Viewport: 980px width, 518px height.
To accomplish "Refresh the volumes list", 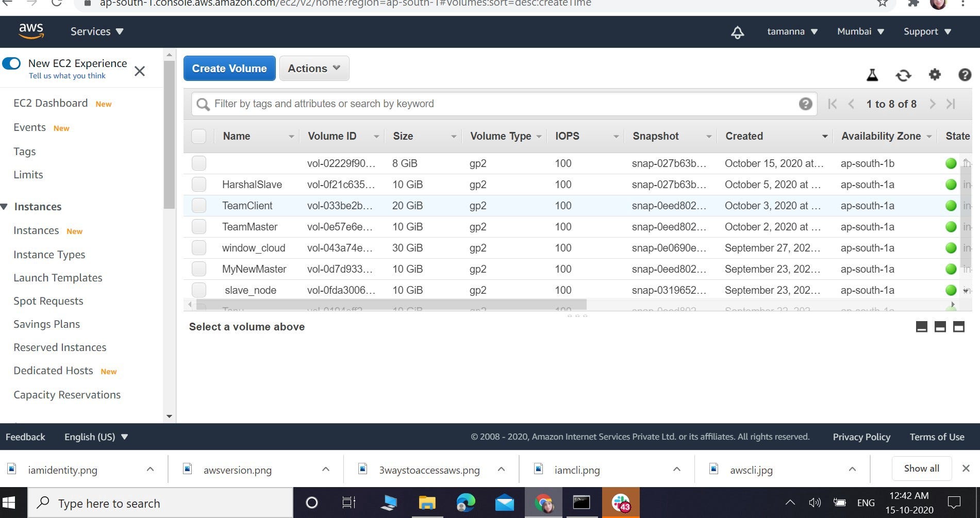I will (x=903, y=75).
